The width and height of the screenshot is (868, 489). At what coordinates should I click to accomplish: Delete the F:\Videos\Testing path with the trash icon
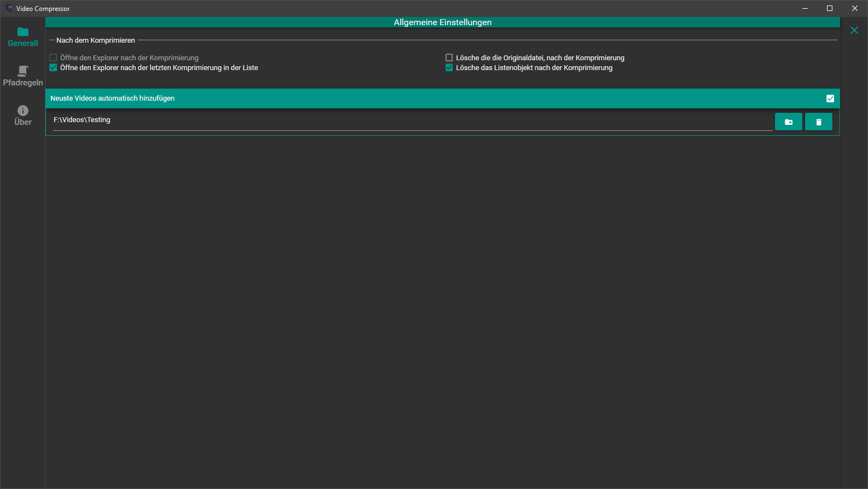pos(819,122)
